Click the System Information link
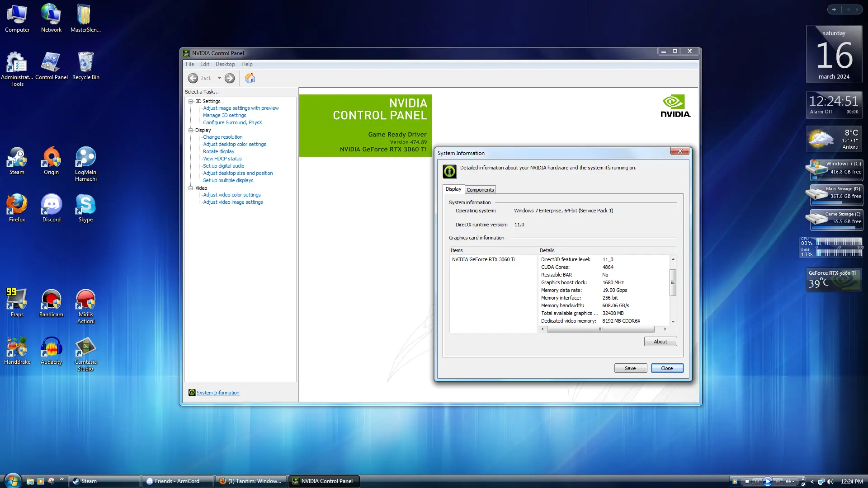 click(218, 393)
